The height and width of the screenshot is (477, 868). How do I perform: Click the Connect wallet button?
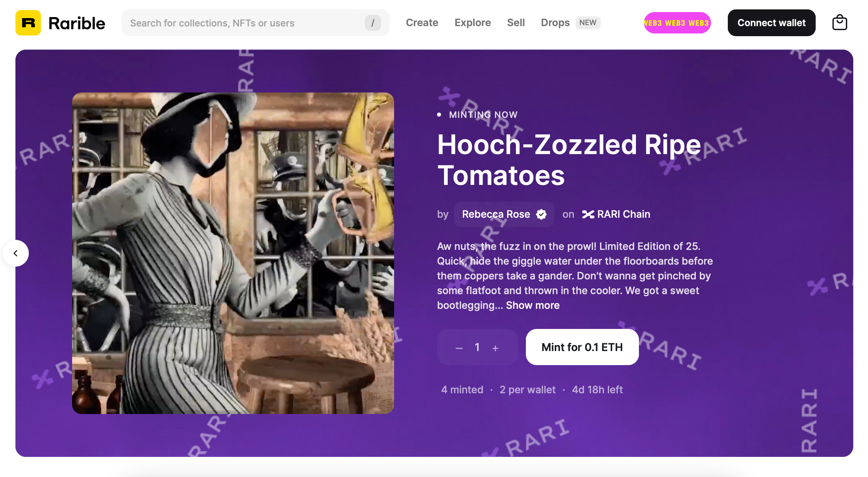point(771,23)
